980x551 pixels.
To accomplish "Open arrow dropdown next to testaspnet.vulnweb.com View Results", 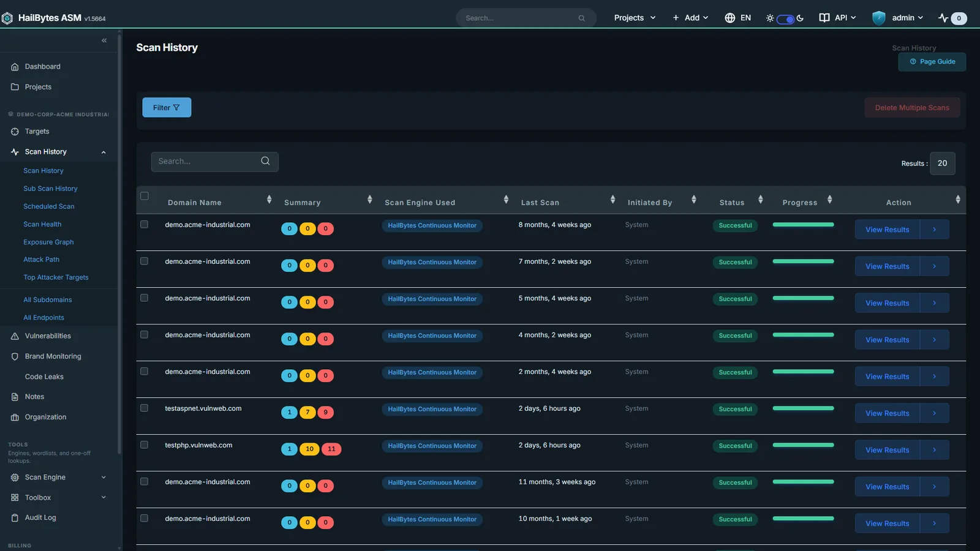I will click(934, 413).
